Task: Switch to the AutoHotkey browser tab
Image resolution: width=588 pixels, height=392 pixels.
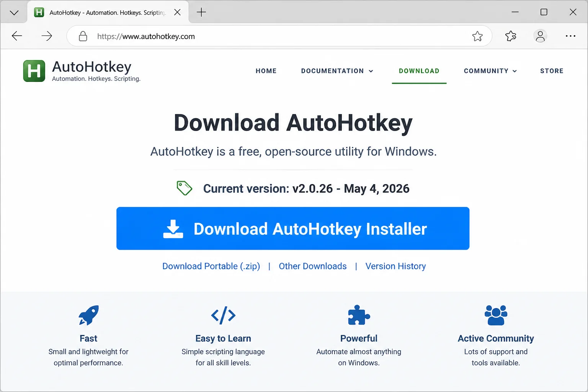Action: tap(108, 12)
